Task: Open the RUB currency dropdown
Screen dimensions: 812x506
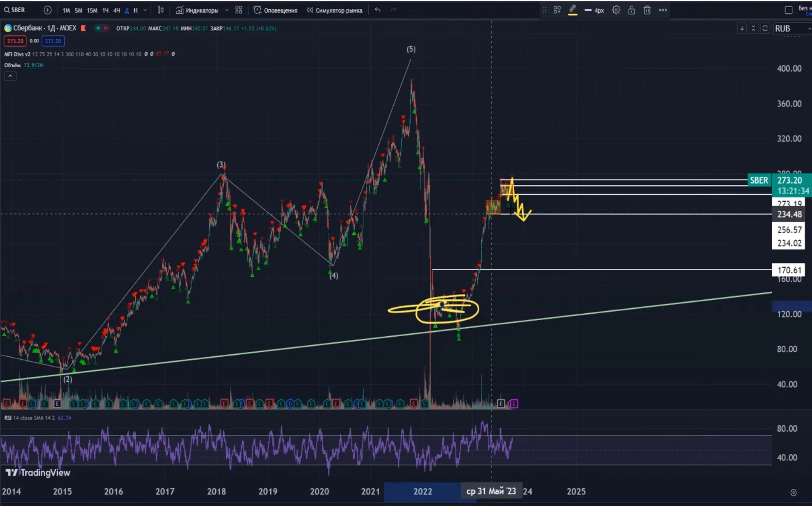Action: click(x=792, y=28)
